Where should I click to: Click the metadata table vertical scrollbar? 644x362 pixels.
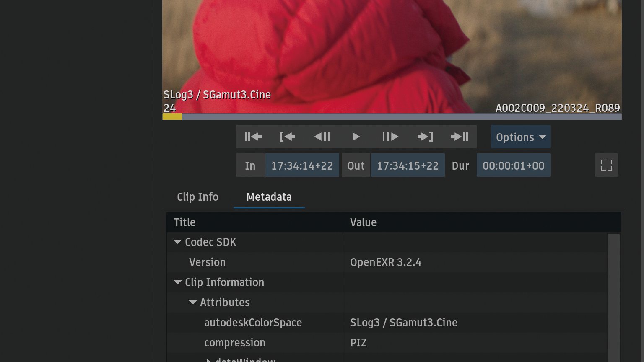coord(613,293)
